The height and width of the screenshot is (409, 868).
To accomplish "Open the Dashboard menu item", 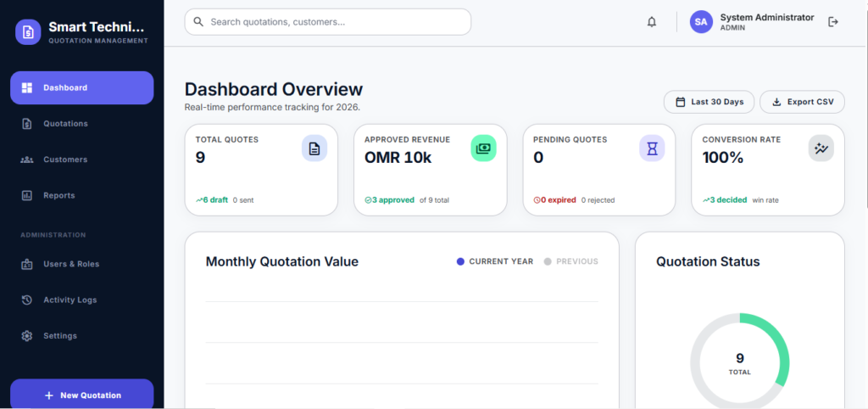I will 82,87.
